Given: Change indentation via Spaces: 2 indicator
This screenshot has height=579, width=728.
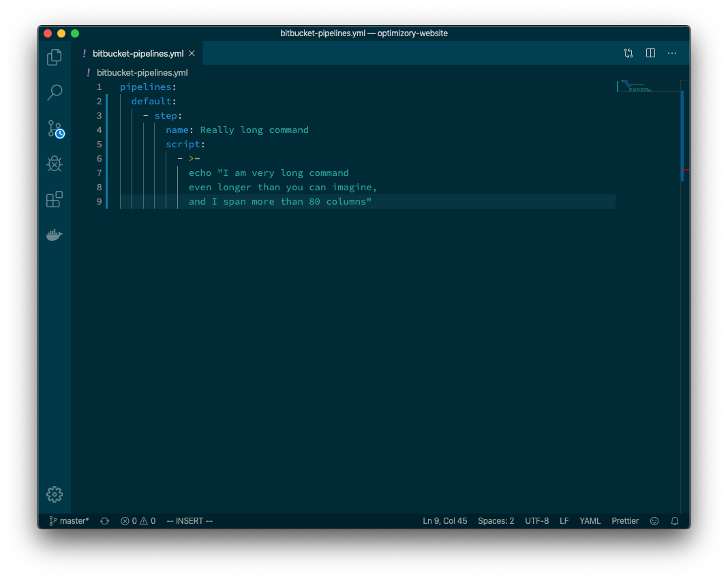Looking at the screenshot, I should (496, 520).
